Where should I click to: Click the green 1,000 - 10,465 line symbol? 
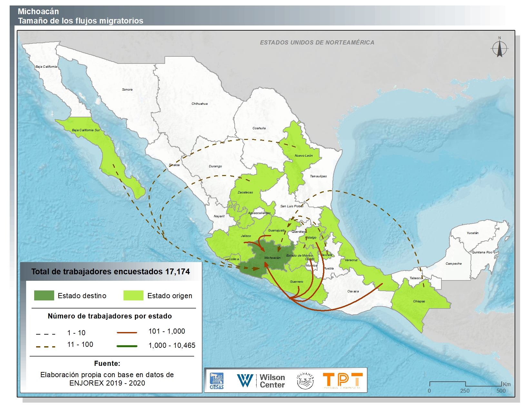pyautogui.click(x=127, y=346)
